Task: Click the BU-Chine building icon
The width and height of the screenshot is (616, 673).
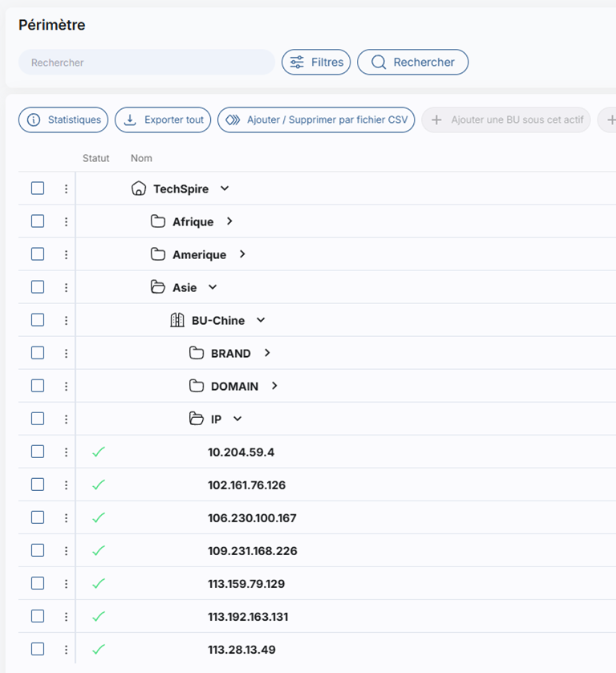Action: pyautogui.click(x=177, y=320)
